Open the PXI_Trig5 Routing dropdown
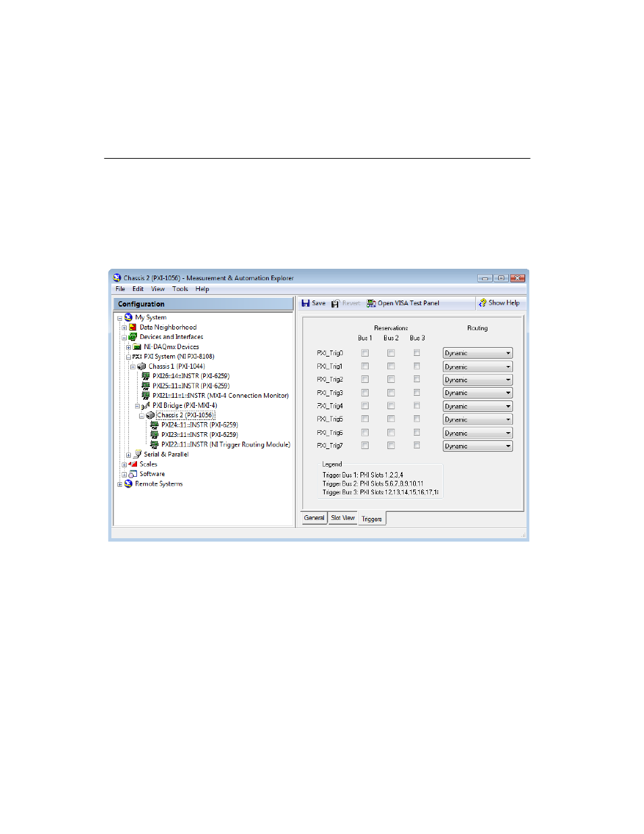The image size is (644, 834). [x=477, y=419]
